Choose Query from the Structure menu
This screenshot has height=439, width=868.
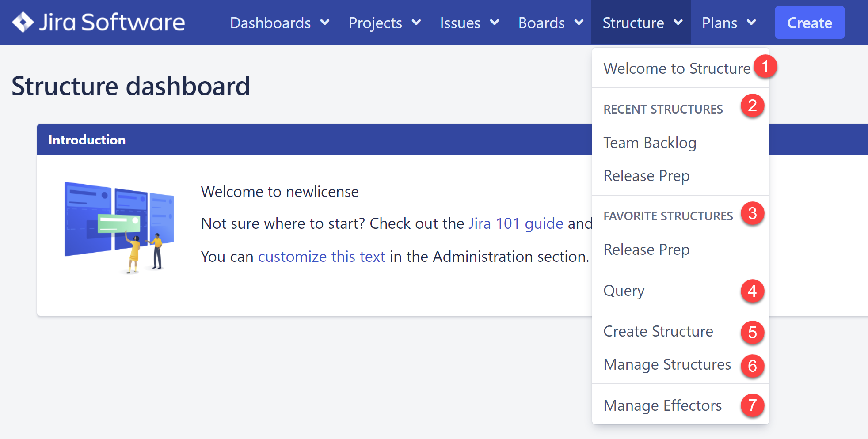coord(624,291)
